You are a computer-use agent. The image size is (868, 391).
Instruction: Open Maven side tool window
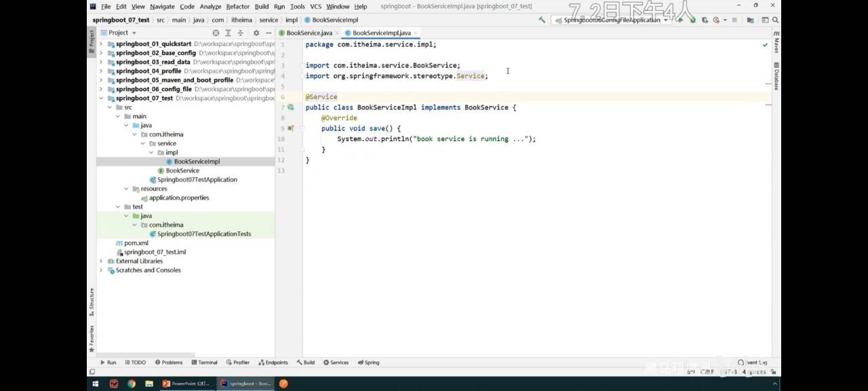coord(776,42)
